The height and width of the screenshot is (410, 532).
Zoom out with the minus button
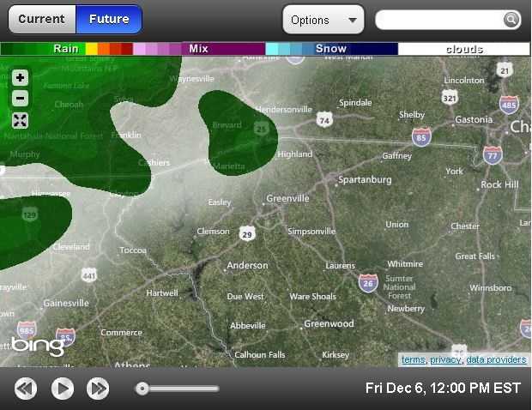pyautogui.click(x=20, y=99)
